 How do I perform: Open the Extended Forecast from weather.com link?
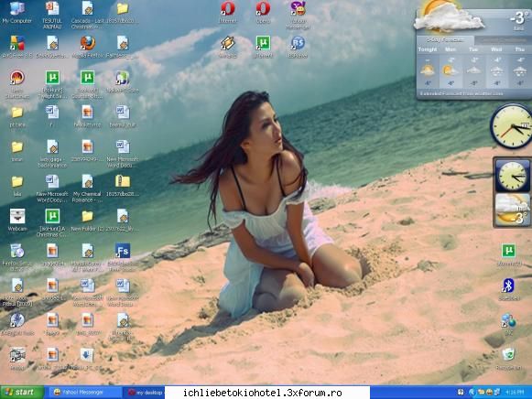pyautogui.click(x=461, y=93)
